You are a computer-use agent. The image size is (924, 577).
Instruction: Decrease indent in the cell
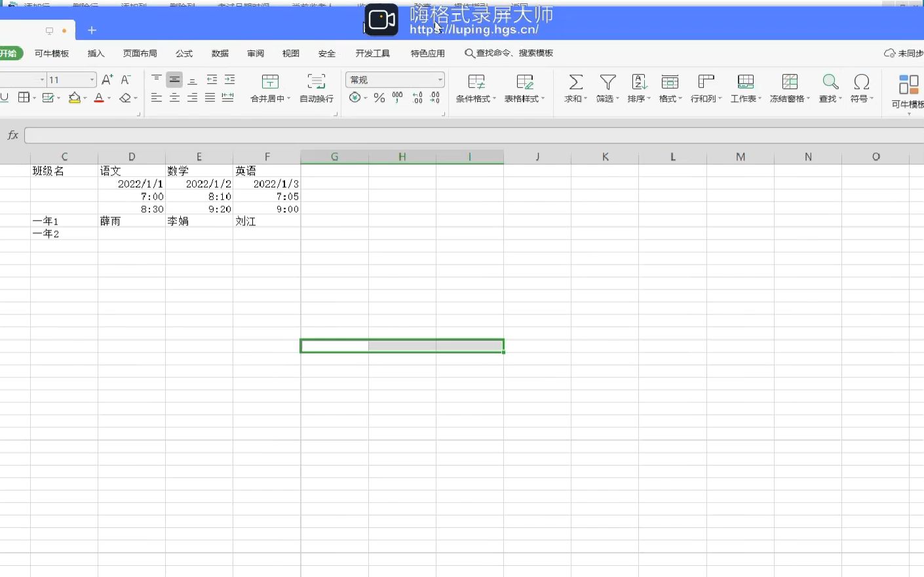(x=212, y=80)
